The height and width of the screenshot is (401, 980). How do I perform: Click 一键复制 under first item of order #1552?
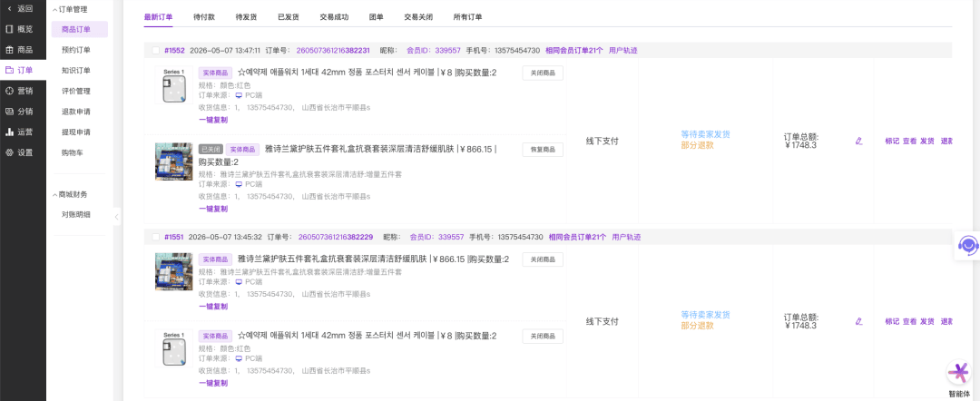[213, 120]
